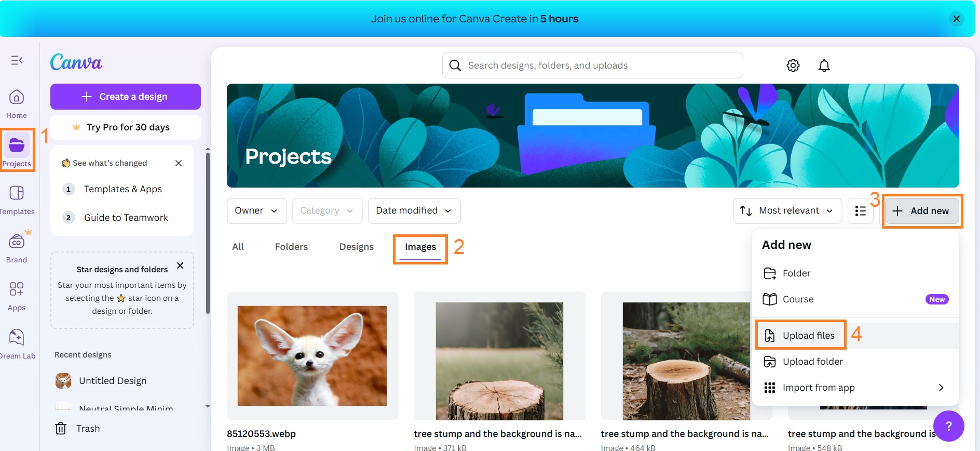Click the Add new button
This screenshot has width=980, height=451.
click(x=922, y=211)
